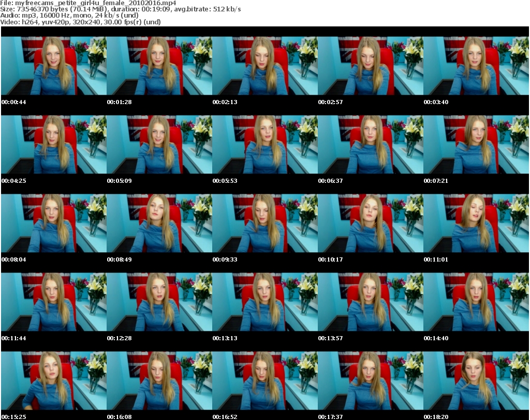The height and width of the screenshot is (420, 530).
Task: Click the timestamp text 00:02:13
Action: point(225,102)
